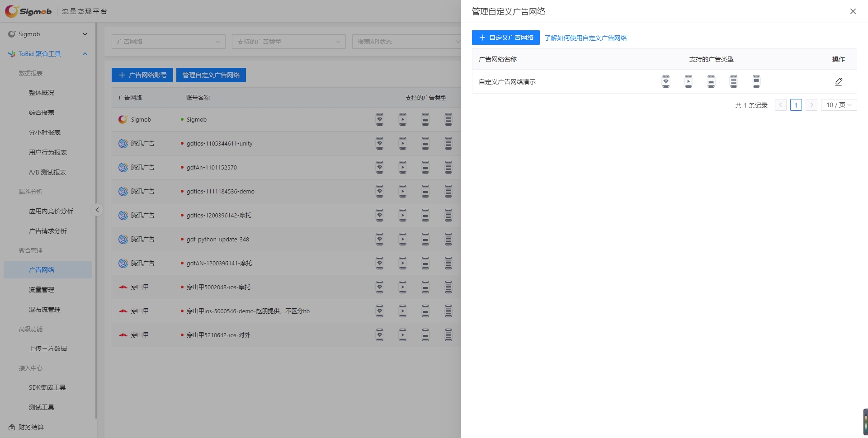
Task: Open the 支持的广告类型 filter dropdown
Action: (288, 42)
